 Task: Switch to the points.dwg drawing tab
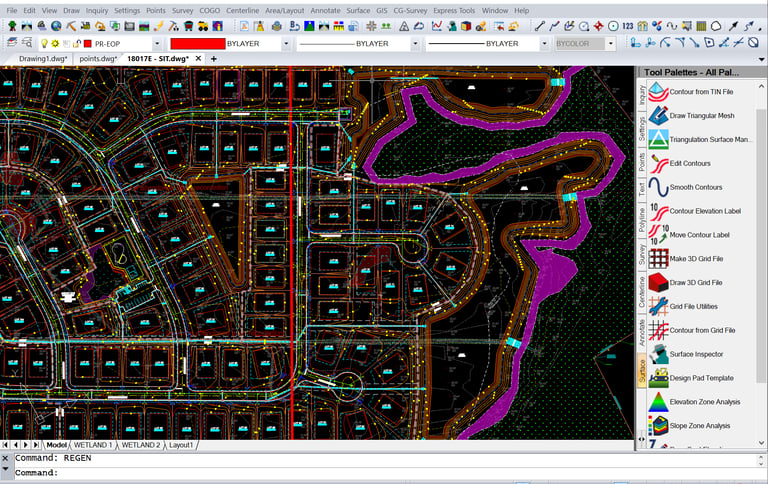[98, 59]
